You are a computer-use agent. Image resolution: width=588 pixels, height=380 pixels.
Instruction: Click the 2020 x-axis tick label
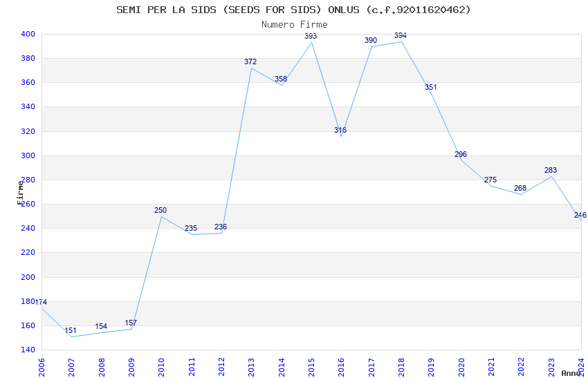(461, 367)
